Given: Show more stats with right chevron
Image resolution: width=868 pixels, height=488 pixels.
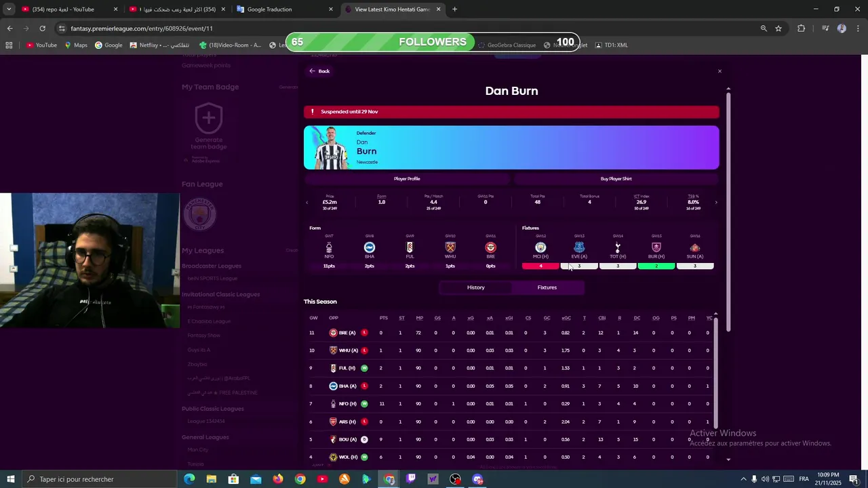Looking at the screenshot, I should [x=716, y=202].
